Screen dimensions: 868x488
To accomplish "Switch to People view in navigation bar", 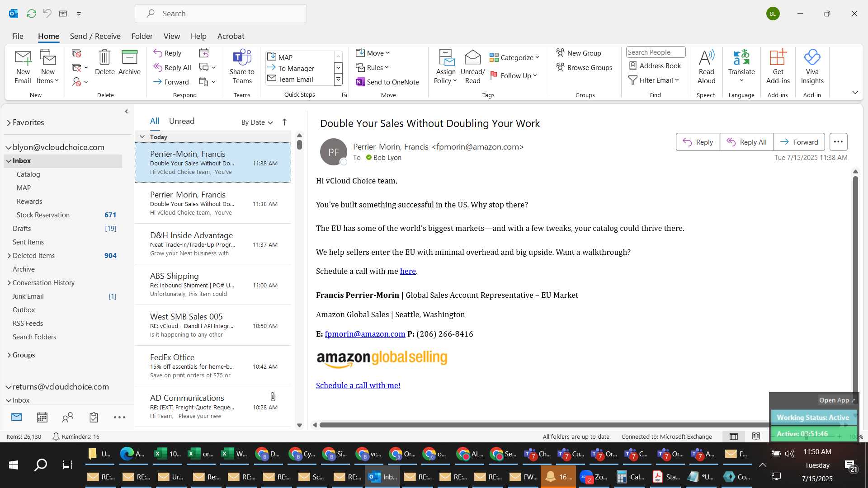I will [x=68, y=417].
